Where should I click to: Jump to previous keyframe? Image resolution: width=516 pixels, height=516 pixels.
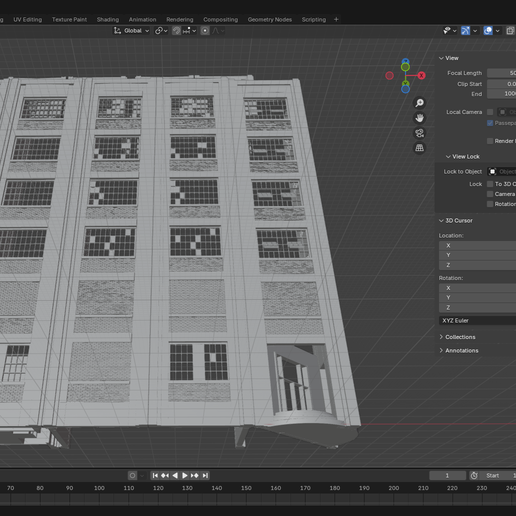pos(165,475)
